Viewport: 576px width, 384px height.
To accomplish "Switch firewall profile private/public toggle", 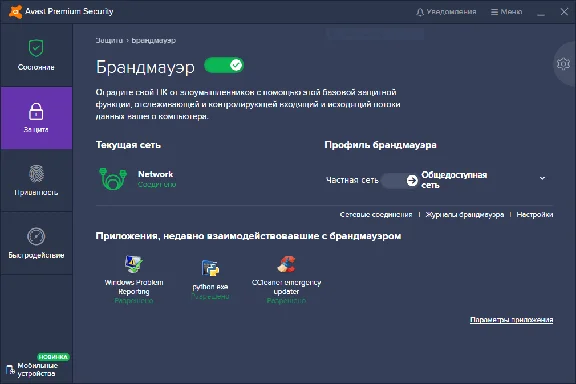I will click(400, 180).
